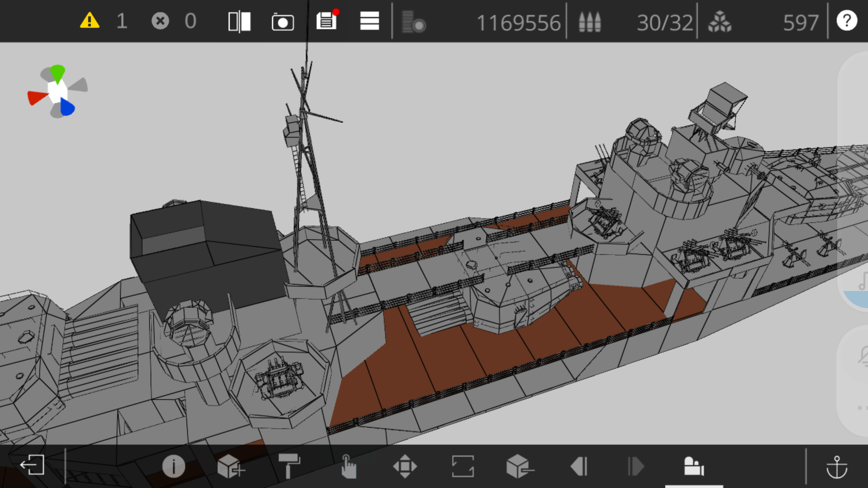
Task: Select the four-arrow move tool
Action: click(x=405, y=466)
